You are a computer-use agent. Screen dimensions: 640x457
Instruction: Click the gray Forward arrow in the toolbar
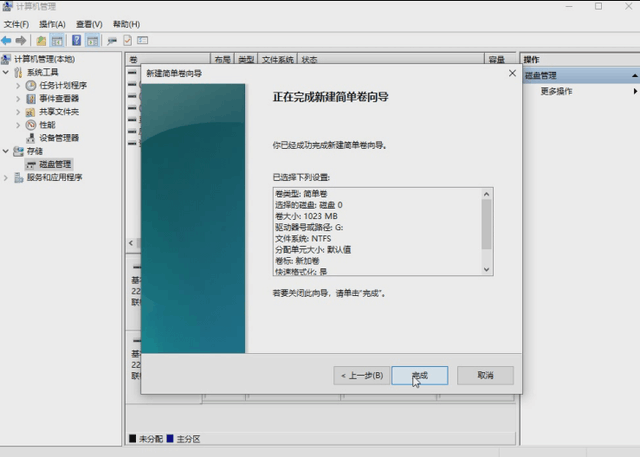pos(21,40)
